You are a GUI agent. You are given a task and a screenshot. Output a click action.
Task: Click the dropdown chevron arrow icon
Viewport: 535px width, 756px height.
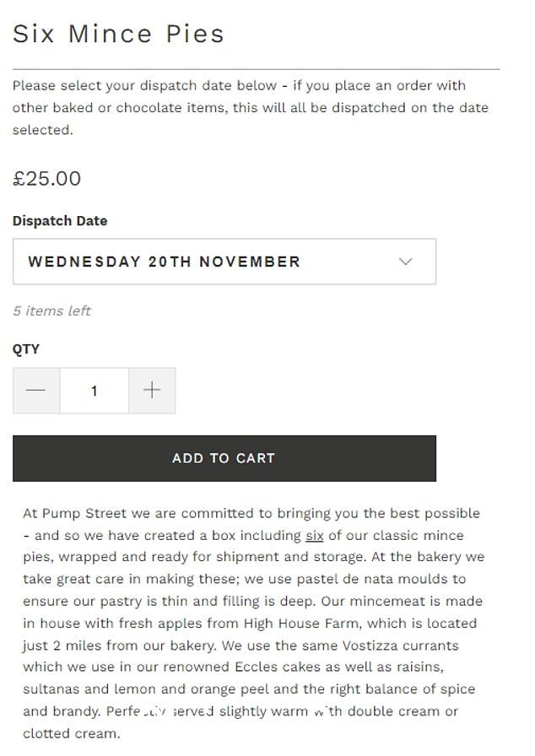[405, 262]
